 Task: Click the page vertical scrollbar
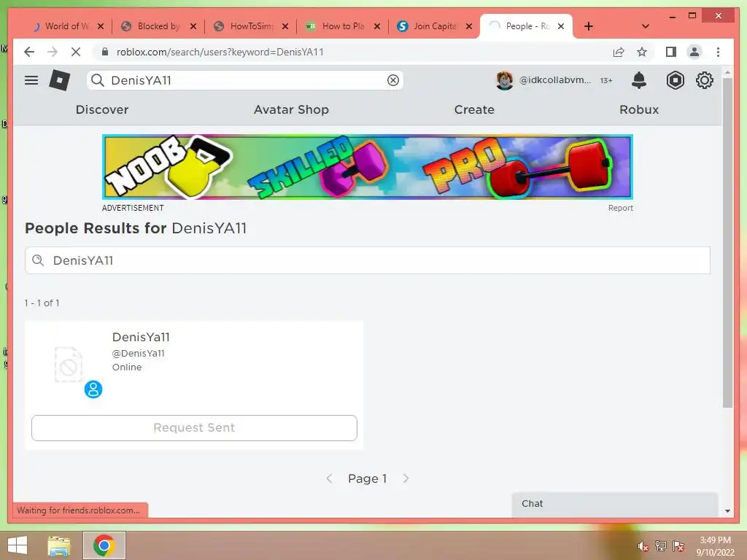click(x=727, y=243)
